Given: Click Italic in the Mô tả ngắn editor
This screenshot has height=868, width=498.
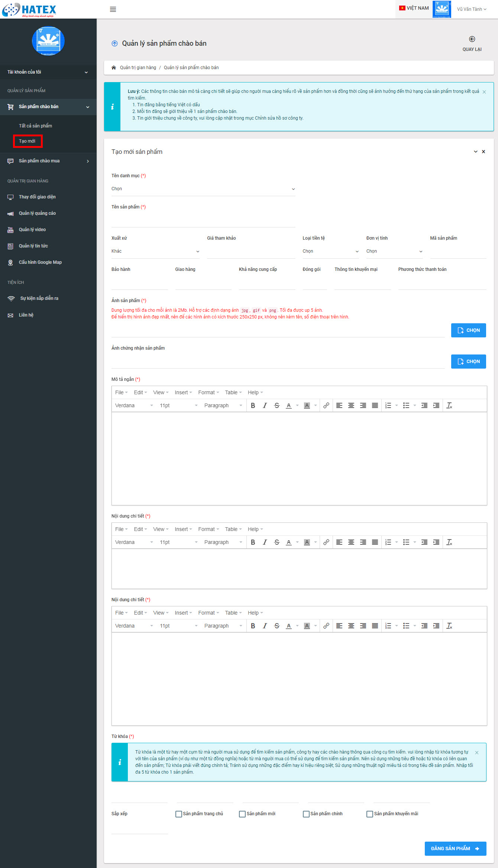Looking at the screenshot, I should pos(265,405).
